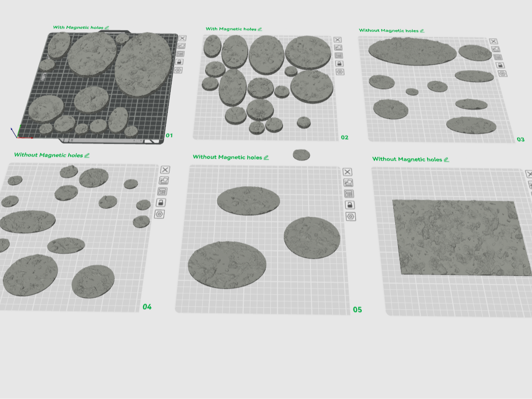
Task: Select the largest oval base on plate 01
Action: coord(143,65)
